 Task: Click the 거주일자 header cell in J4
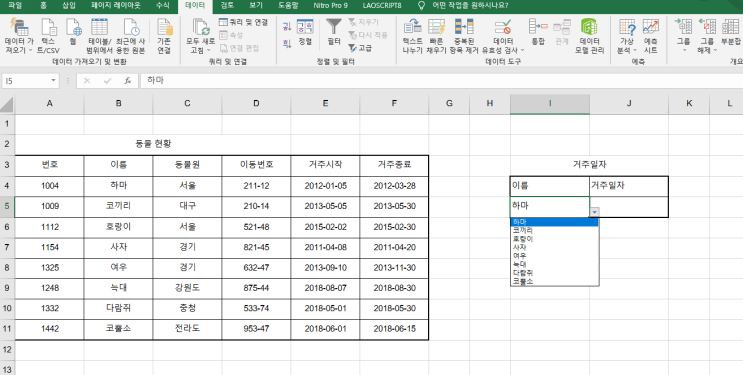pos(629,186)
